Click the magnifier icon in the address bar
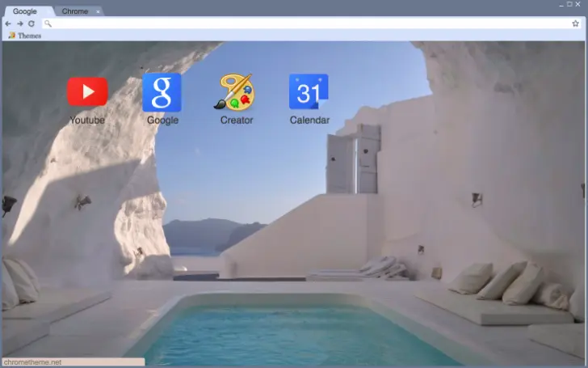The height and width of the screenshot is (368, 588). point(48,23)
